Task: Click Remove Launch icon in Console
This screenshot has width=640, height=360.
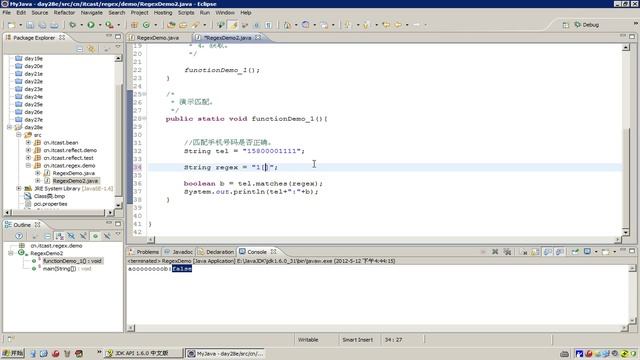Action: pos(495,252)
